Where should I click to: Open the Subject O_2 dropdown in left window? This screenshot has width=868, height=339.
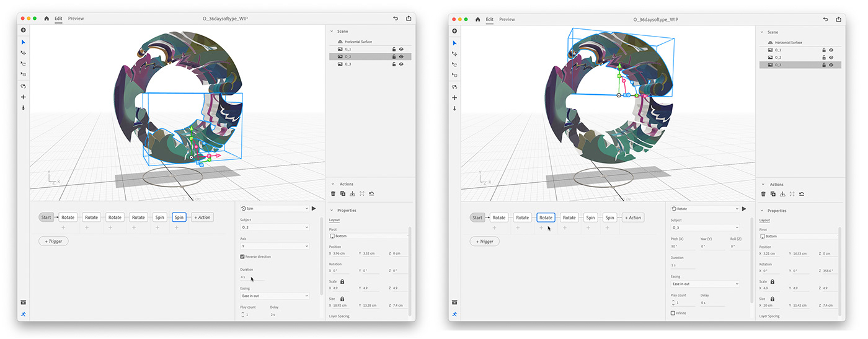pyautogui.click(x=274, y=227)
